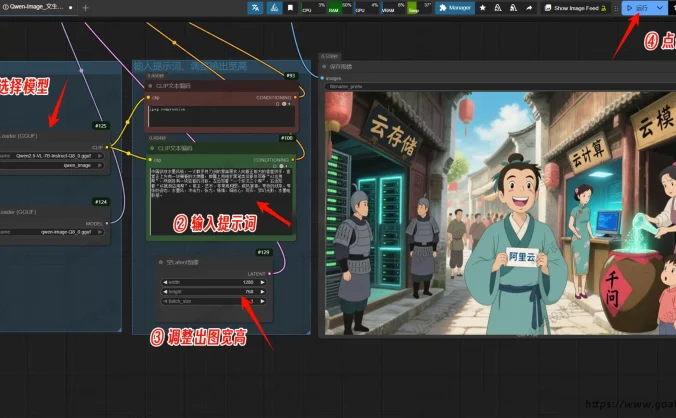Click the drag handle dots beside Run
676x418 pixels.
tap(616, 8)
